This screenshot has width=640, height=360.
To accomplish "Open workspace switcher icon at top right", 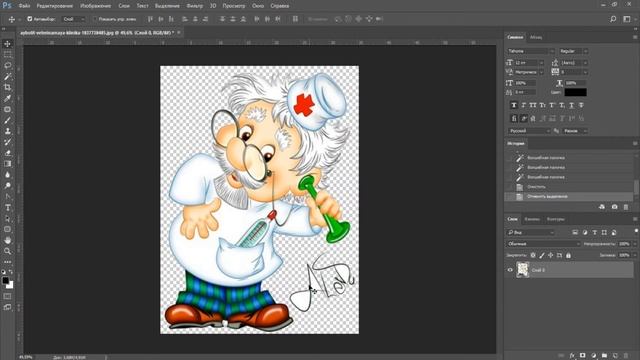I will pos(627,19).
